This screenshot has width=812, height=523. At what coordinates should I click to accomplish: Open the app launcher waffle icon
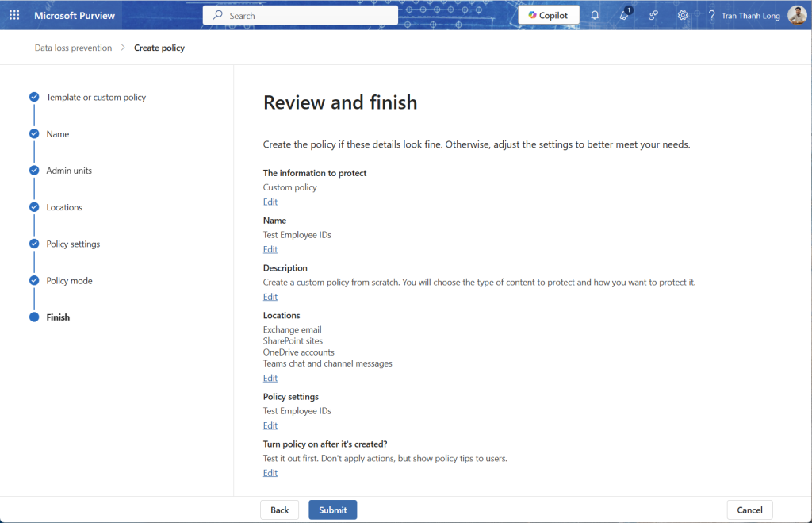coord(14,15)
